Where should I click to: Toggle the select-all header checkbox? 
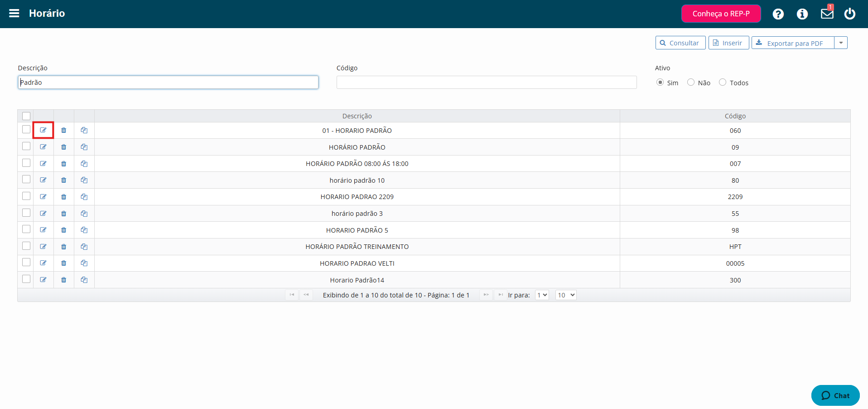pos(26,116)
